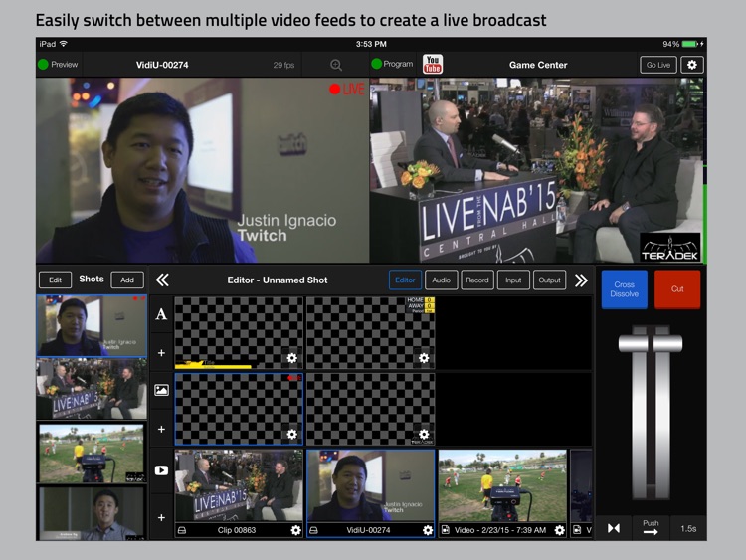This screenshot has width=746, height=560.
Task: Open the zoom magnifier in Preview header
Action: [x=336, y=65]
